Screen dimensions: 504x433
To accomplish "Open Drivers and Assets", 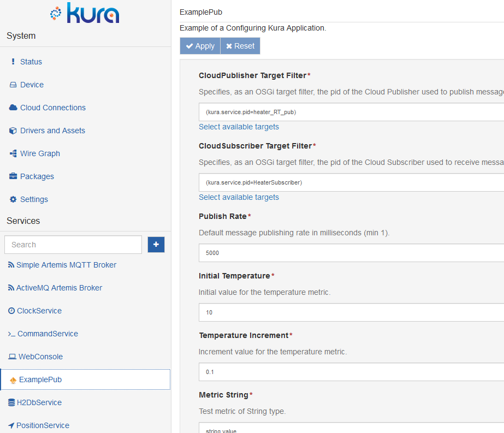I will [x=52, y=131].
